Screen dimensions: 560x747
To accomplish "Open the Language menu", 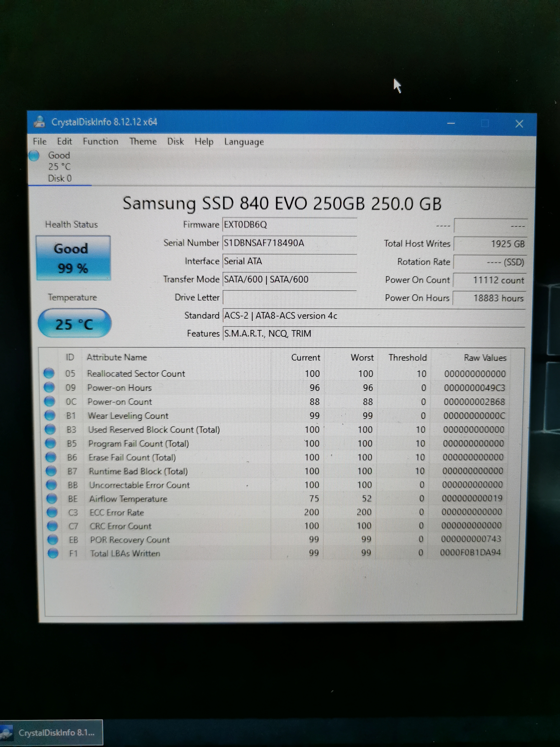I will pyautogui.click(x=244, y=142).
